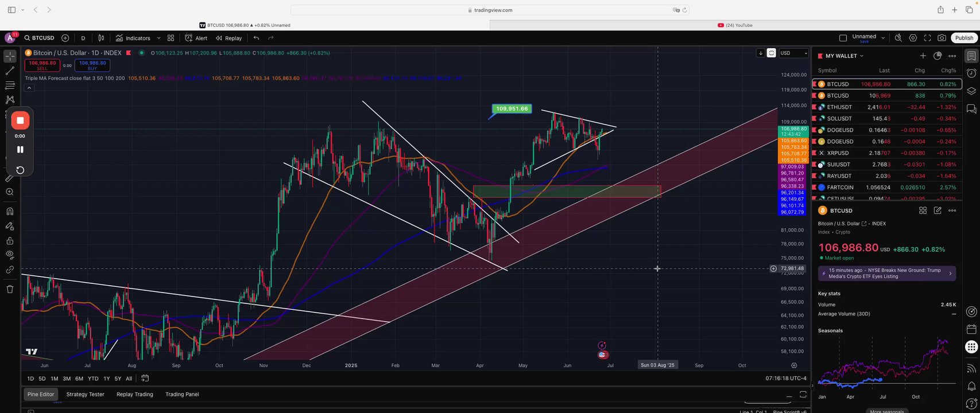Open quick search lightning magnifier icon
The image size is (980, 413).
point(898,38)
